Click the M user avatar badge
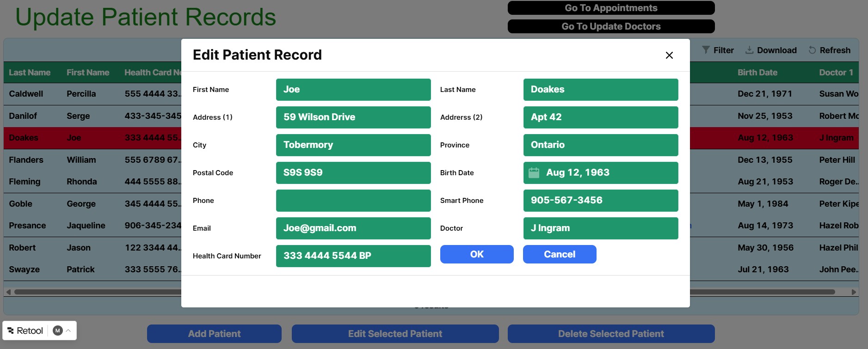 click(x=58, y=331)
